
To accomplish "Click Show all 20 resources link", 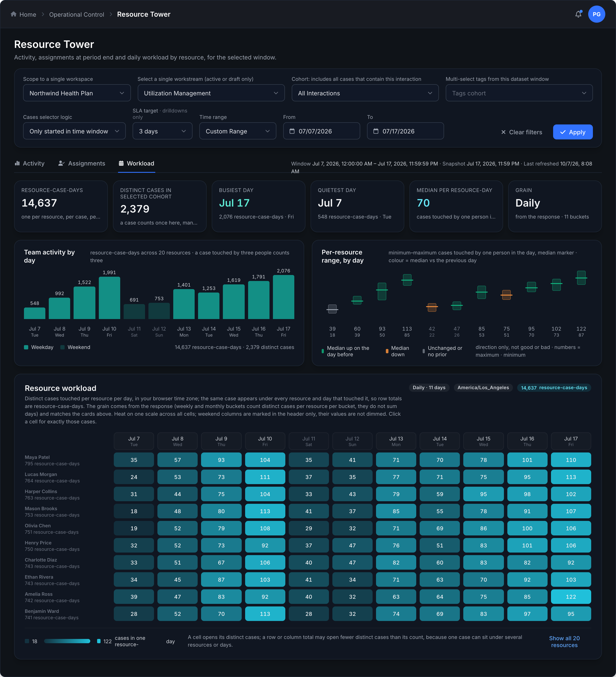I will tap(564, 642).
